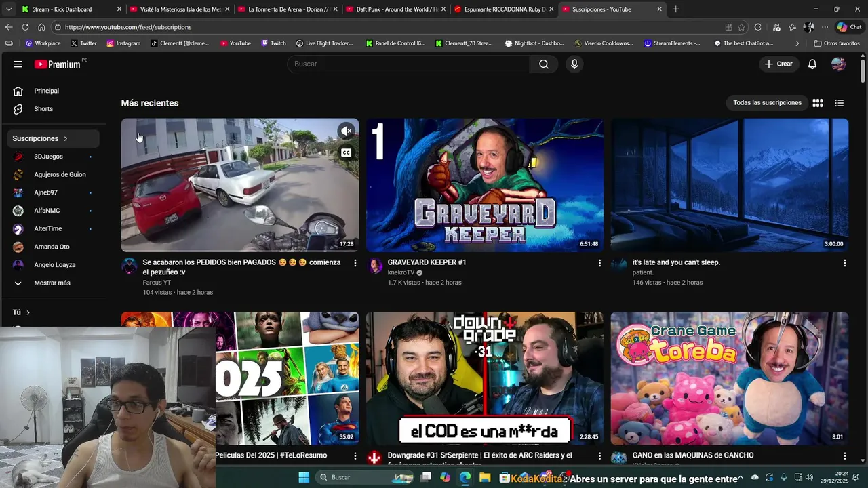868x488 pixels.
Task: Play the Graveyard Keeper thumbnail video
Action: click(x=485, y=185)
